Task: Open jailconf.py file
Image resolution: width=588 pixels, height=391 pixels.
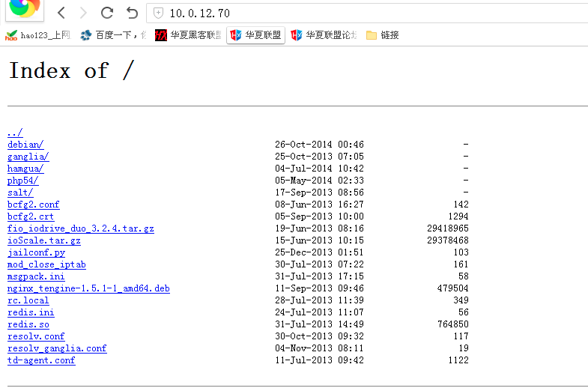Action: [x=37, y=252]
